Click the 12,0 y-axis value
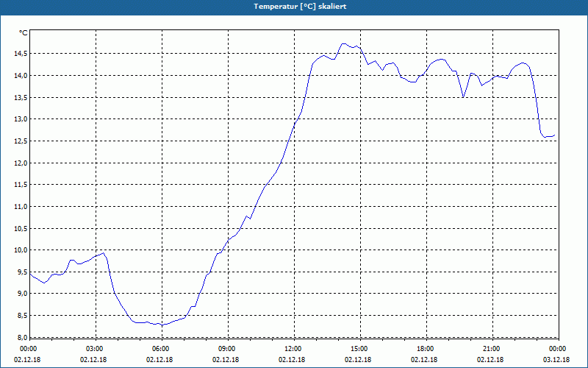588x368 pixels. point(21,163)
